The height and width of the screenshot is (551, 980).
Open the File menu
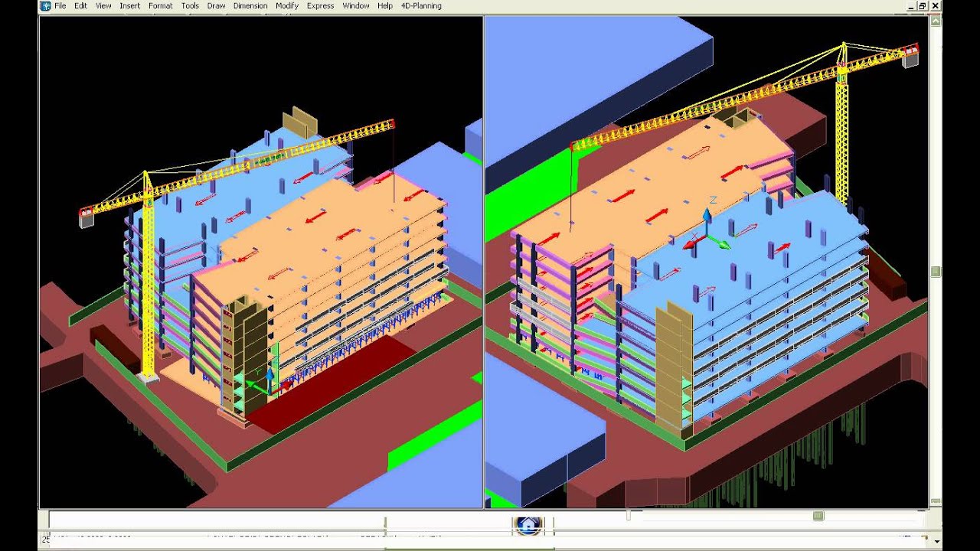click(x=60, y=5)
